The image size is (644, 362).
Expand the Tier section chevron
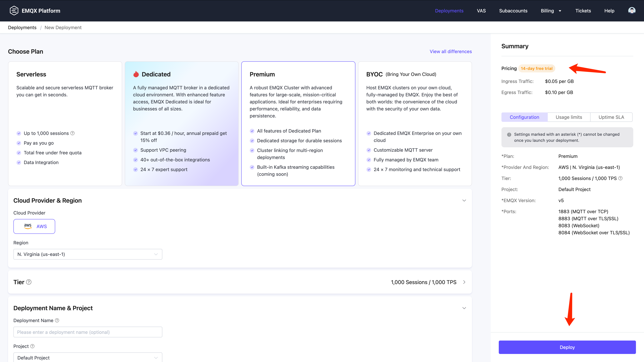464,282
